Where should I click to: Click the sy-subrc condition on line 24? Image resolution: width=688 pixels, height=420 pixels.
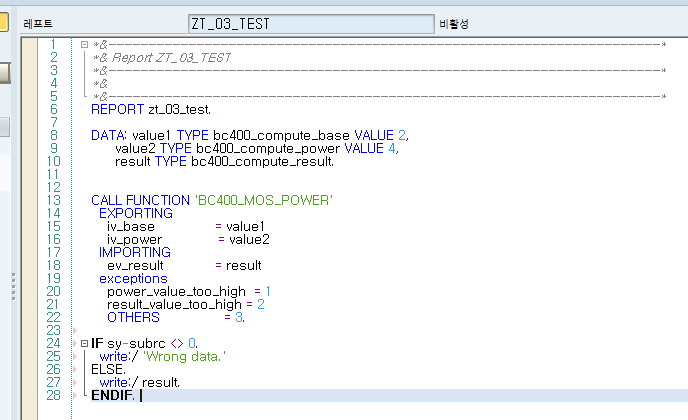point(136,343)
